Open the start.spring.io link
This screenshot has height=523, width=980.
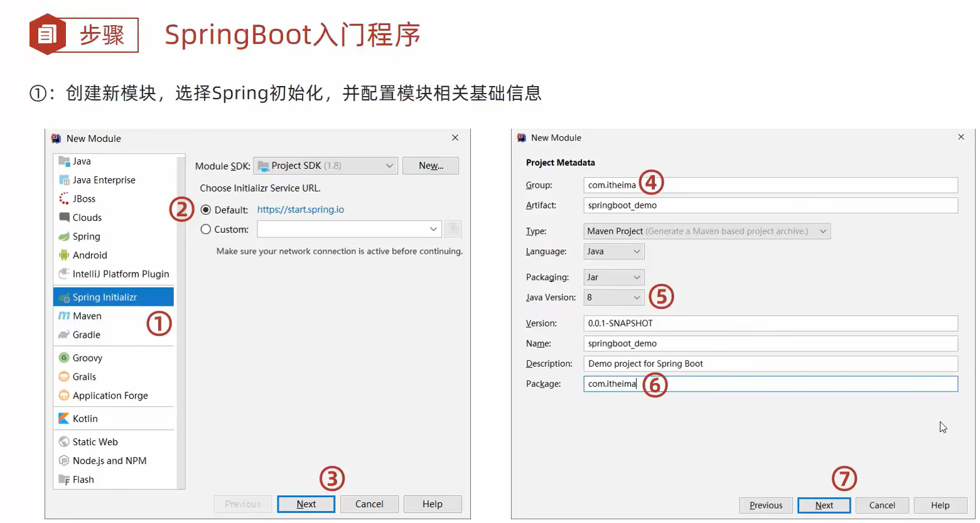[300, 210]
